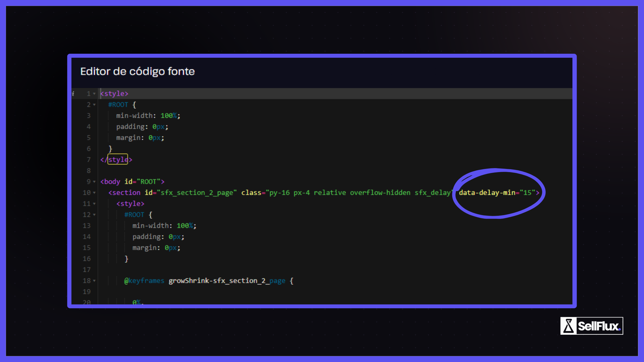
Task: Click line number 7 in the gutter
Action: pos(89,159)
